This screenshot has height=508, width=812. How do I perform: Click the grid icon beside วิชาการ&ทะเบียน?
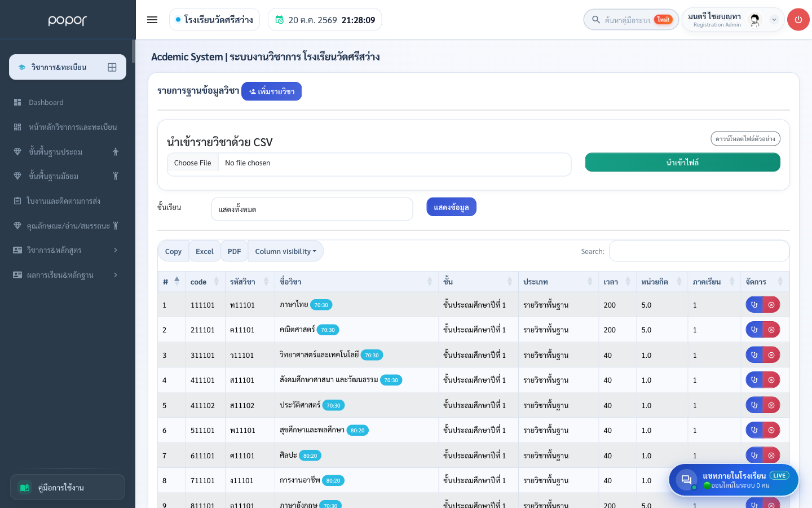(x=112, y=67)
